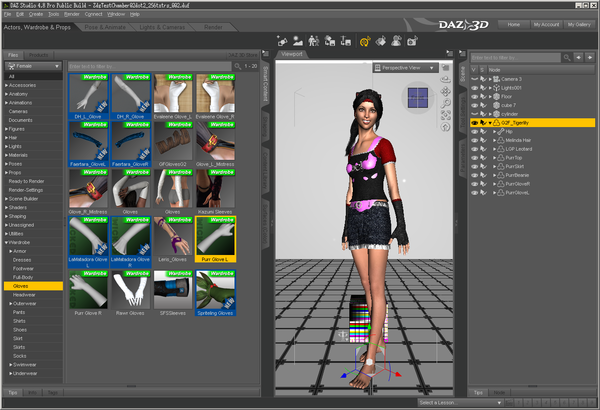Switch to the Pose & Animate tab

(x=105, y=27)
